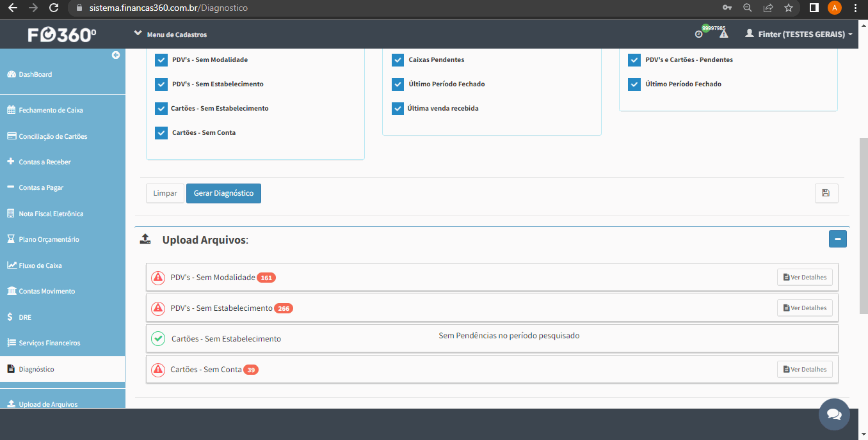Open the warning alerts icon in header
The height and width of the screenshot is (440, 868).
coord(723,34)
